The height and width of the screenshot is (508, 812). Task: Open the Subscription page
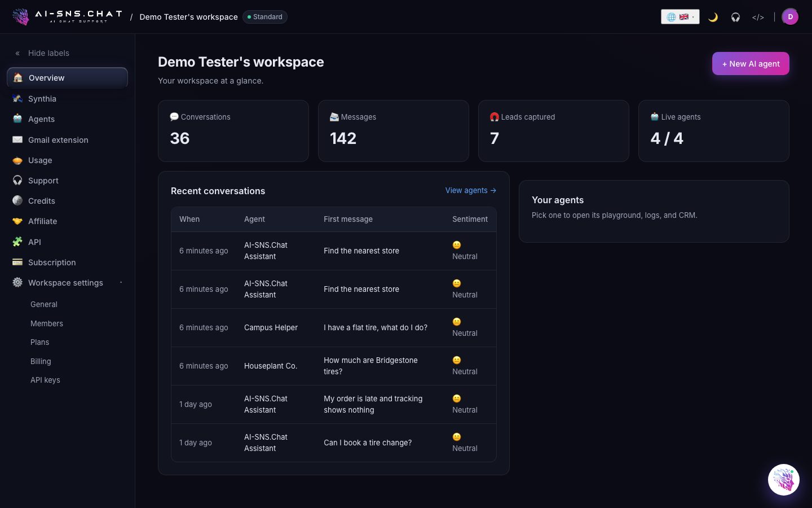[67, 262]
